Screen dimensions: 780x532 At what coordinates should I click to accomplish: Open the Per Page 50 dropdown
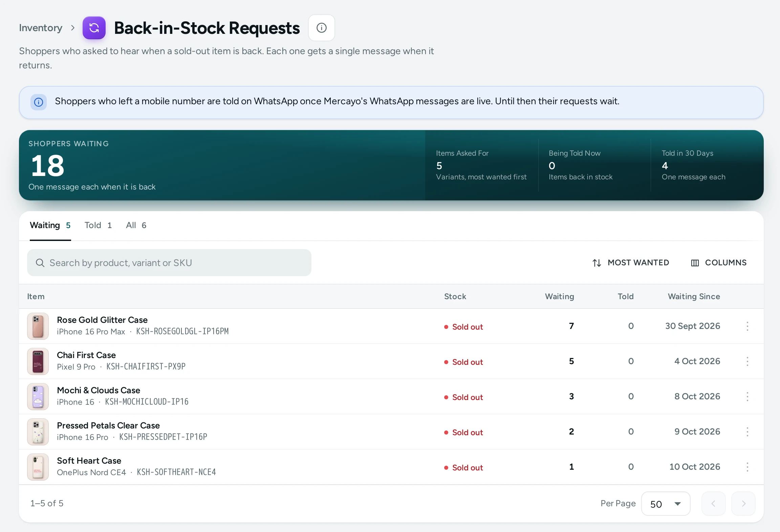coord(666,504)
